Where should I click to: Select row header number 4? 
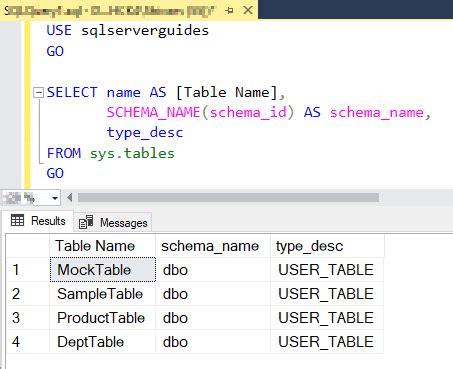pyautogui.click(x=28, y=342)
